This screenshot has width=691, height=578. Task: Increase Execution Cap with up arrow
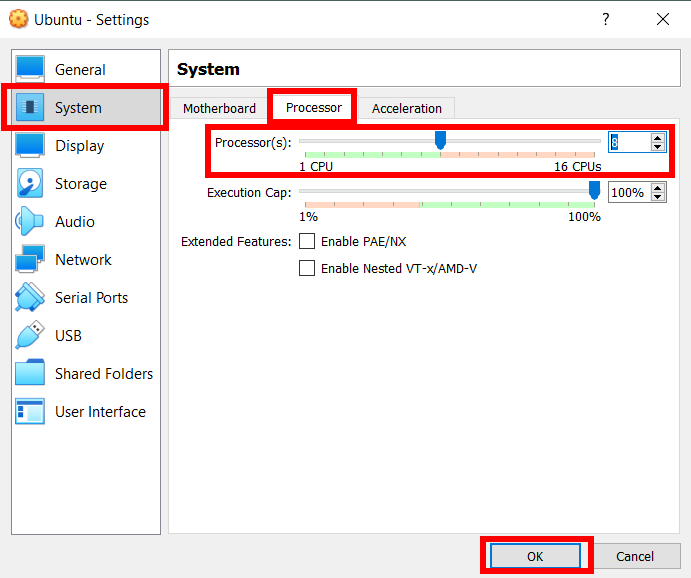658,188
